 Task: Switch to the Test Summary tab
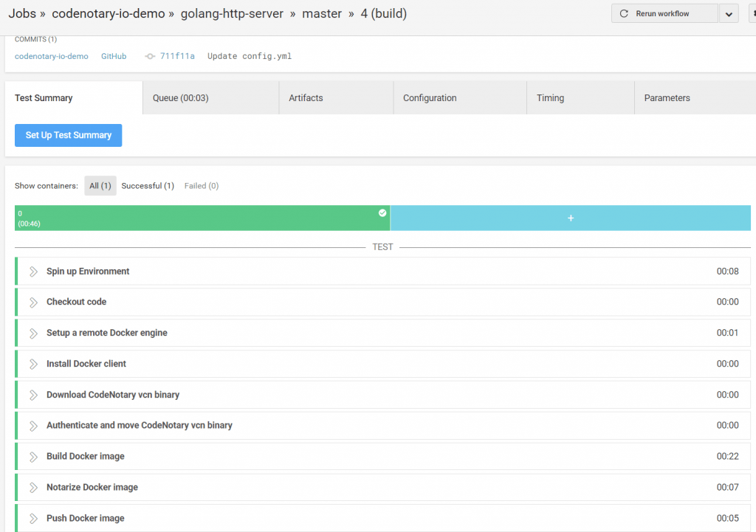74,98
